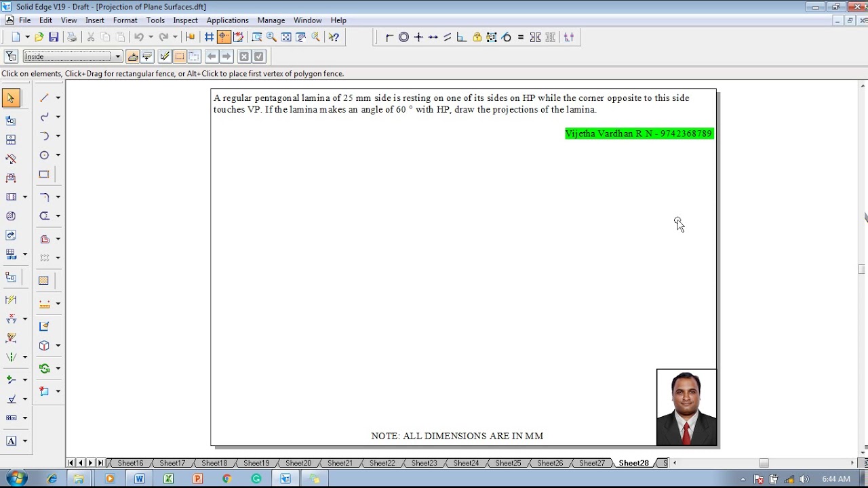Pick the Curve tool
Viewport: 868px width, 488px height.
point(44,117)
